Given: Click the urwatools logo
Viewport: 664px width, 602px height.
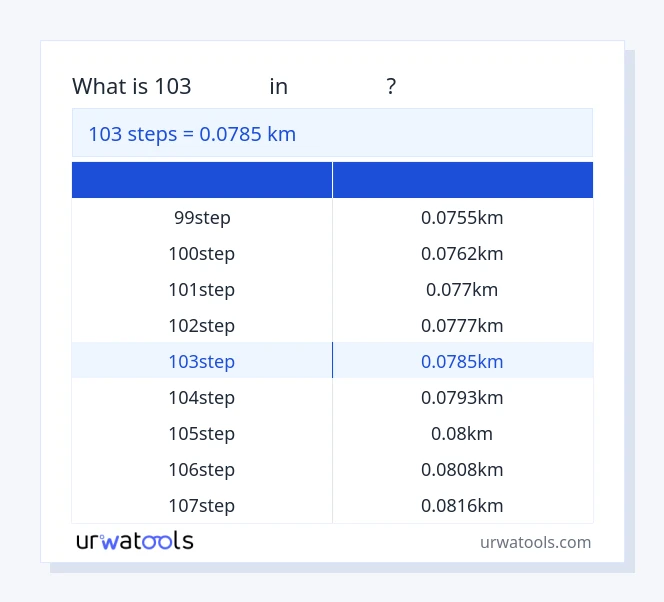Looking at the screenshot, I should tap(135, 541).
